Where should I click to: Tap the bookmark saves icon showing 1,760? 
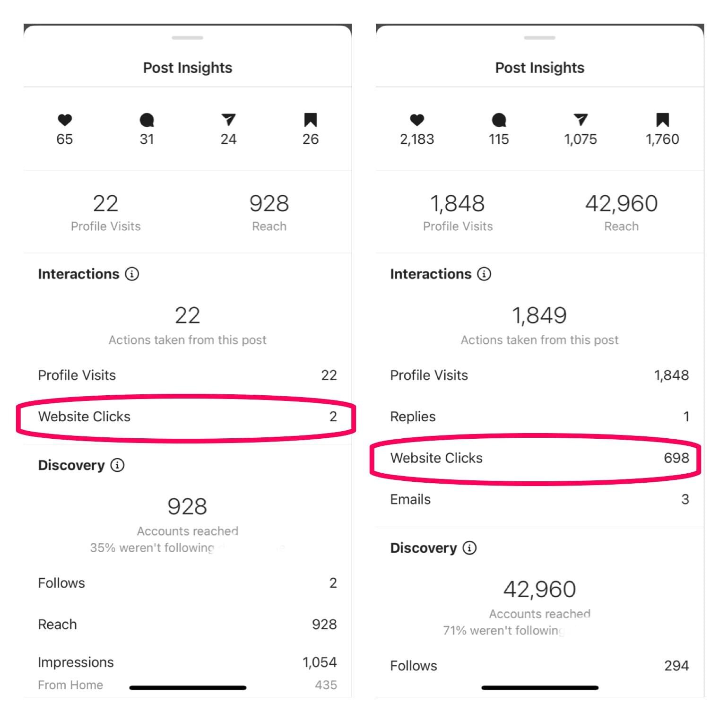[x=663, y=120]
